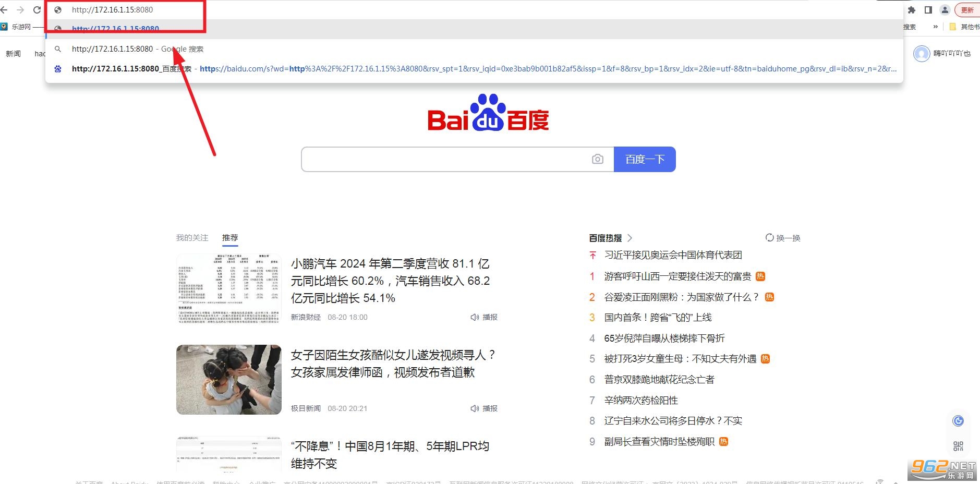
Task: Click the browser forward arrow
Action: point(20,10)
